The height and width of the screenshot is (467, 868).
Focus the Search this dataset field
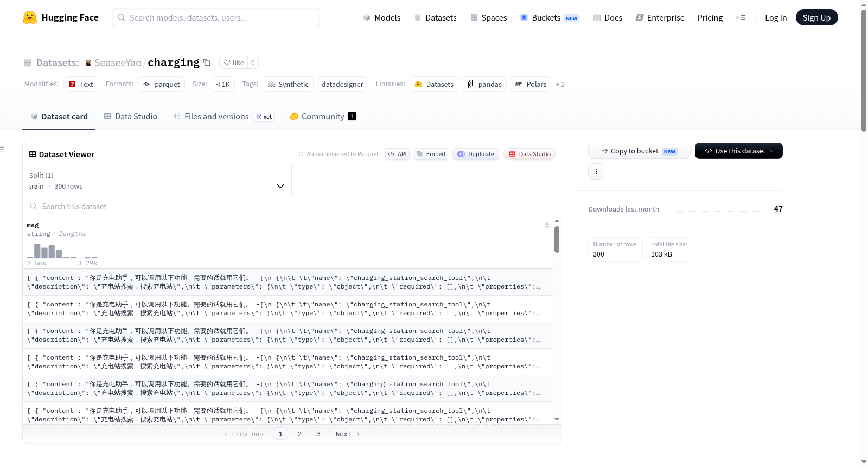click(x=292, y=206)
